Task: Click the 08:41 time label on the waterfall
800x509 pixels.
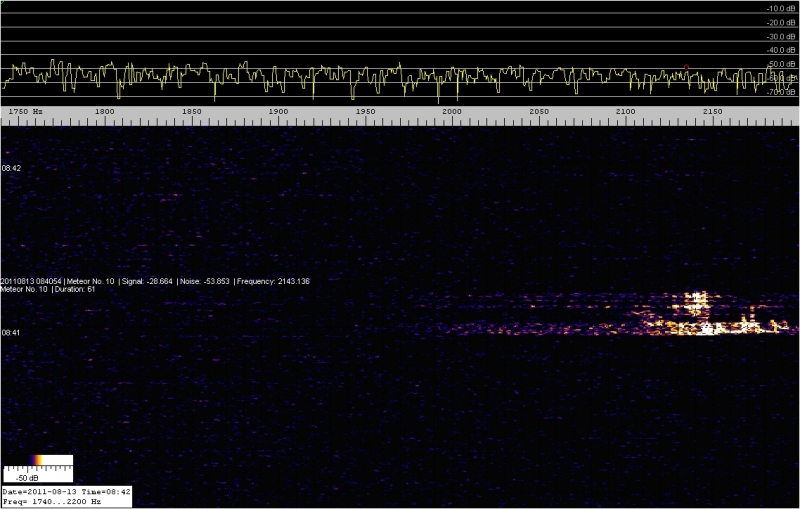Action: (12, 332)
